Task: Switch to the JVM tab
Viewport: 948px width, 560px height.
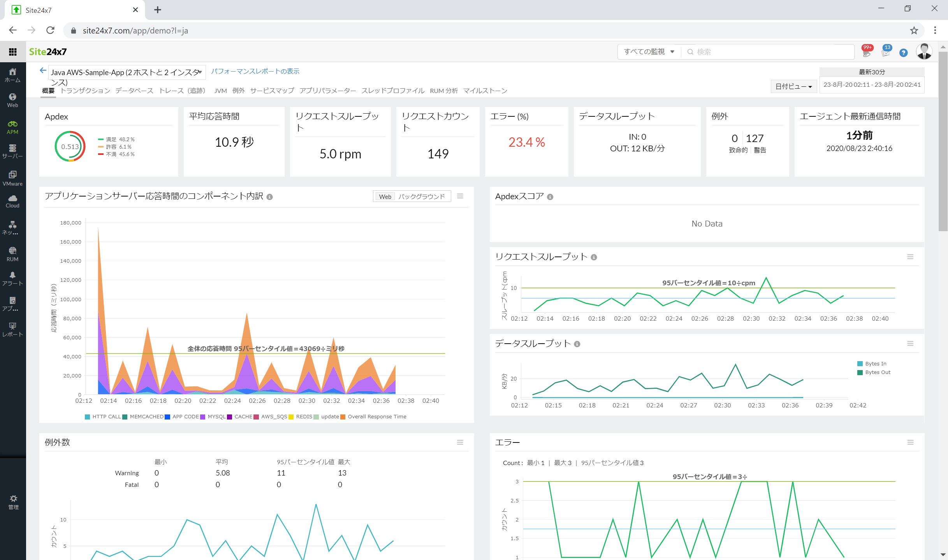Action: pyautogui.click(x=220, y=91)
